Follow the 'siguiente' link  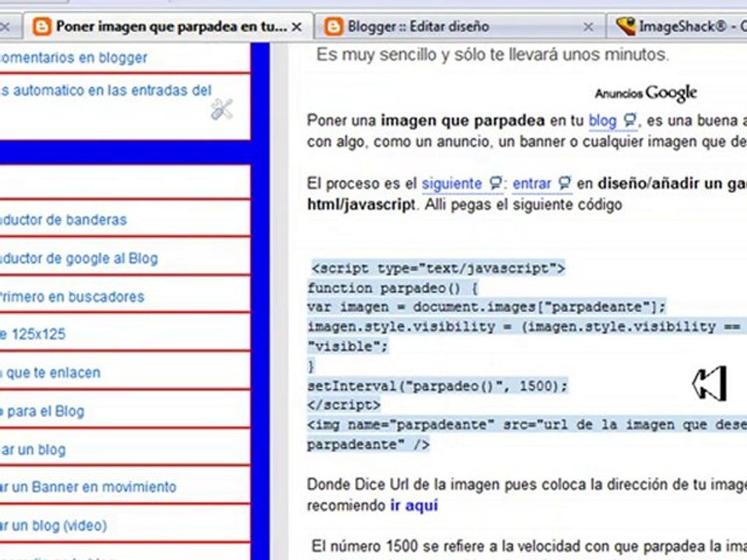pos(451,184)
